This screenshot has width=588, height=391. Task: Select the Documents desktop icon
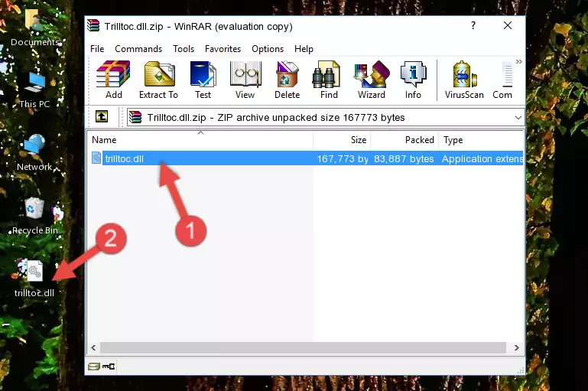[x=35, y=28]
